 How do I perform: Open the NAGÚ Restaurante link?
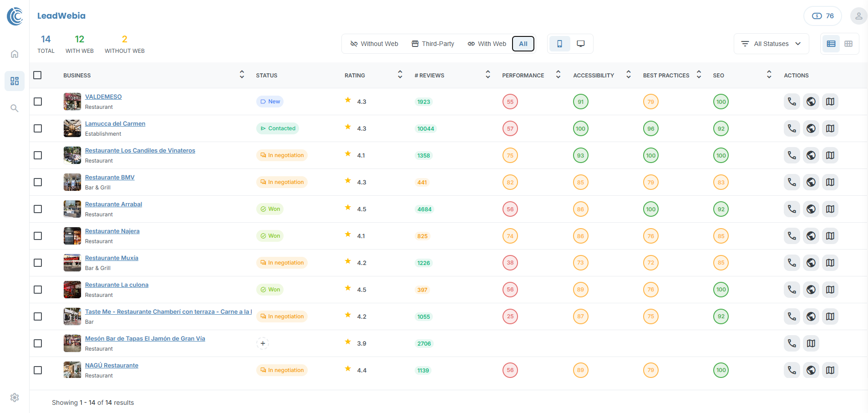(x=112, y=365)
